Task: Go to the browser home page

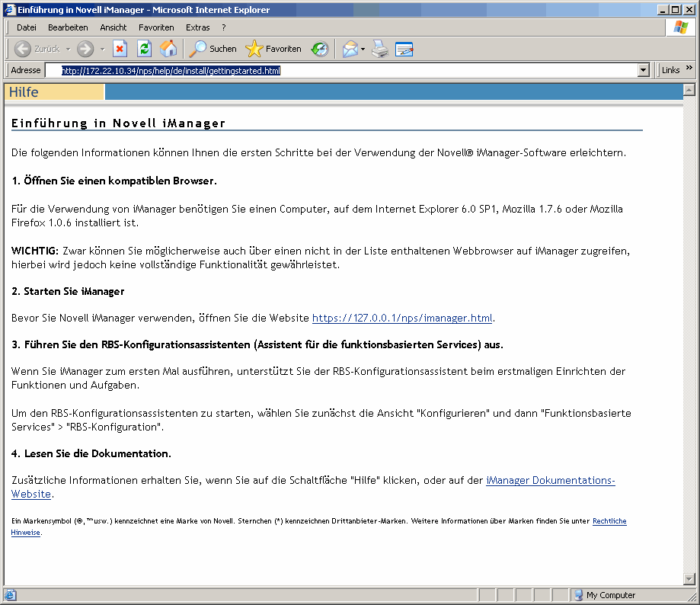Action: tap(168, 48)
